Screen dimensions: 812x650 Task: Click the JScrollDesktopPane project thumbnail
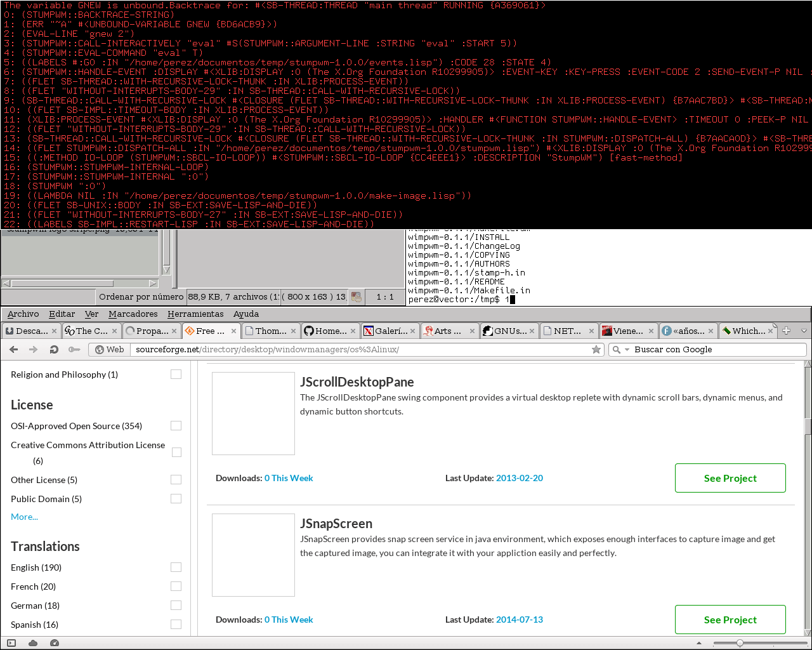click(253, 413)
